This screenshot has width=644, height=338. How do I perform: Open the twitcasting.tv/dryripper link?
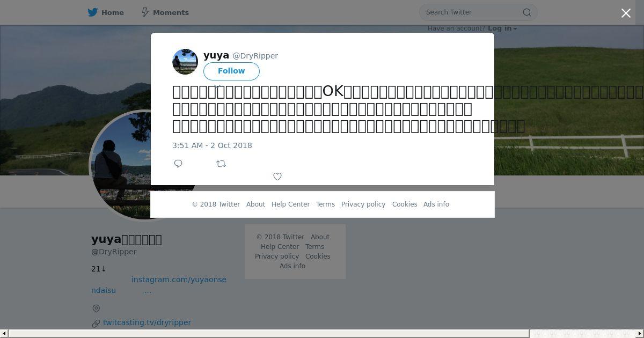point(147,322)
